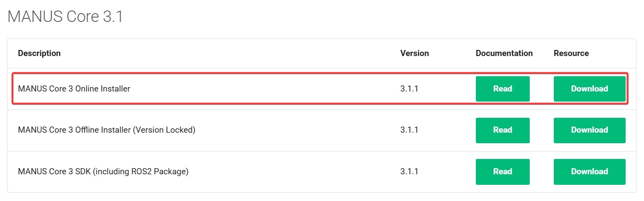Download the MANUS Core 3 SDK
Image resolution: width=644 pixels, height=201 pixels.
[x=589, y=172]
